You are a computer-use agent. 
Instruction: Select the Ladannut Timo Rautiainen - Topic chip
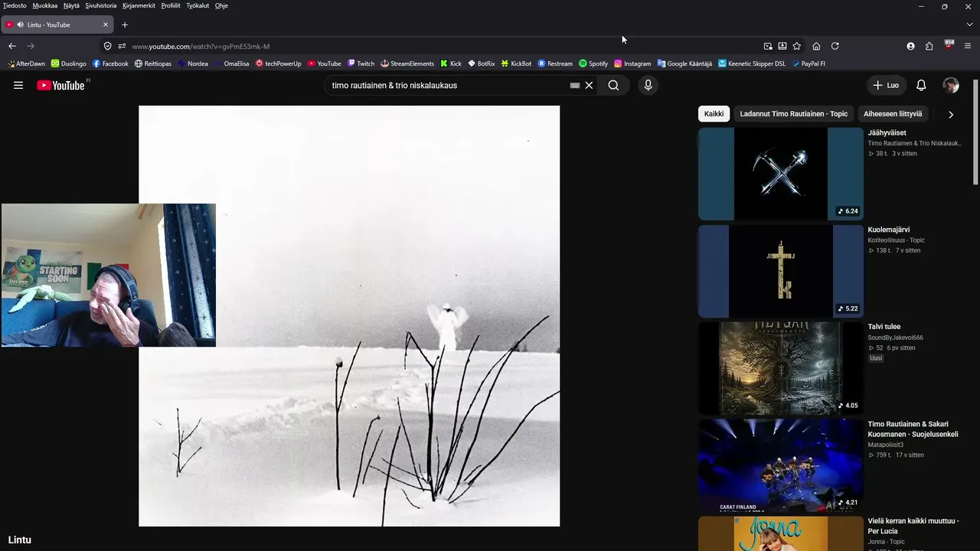tap(794, 114)
